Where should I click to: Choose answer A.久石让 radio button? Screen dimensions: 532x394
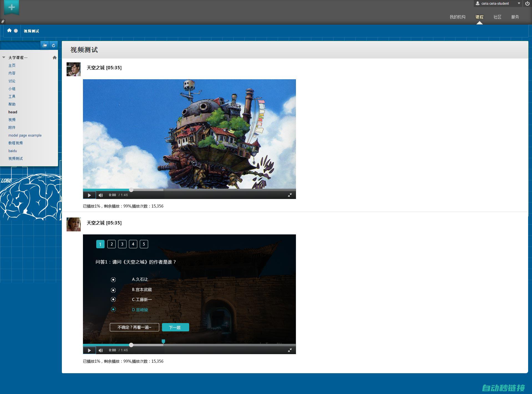pyautogui.click(x=113, y=280)
